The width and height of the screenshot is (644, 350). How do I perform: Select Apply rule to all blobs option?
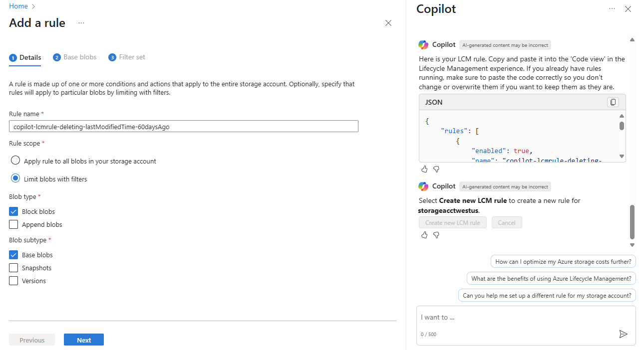(x=15, y=161)
